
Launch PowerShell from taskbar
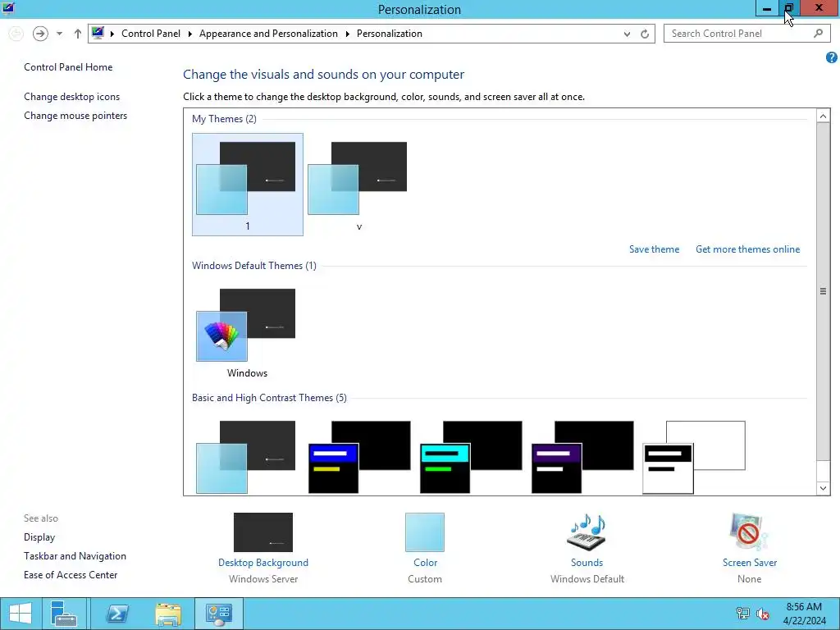[x=116, y=614]
